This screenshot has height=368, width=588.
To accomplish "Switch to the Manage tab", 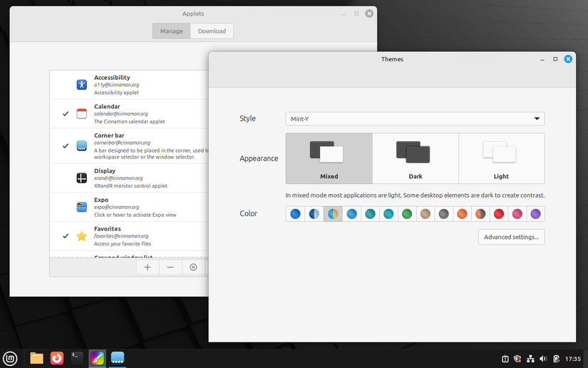I will pos(171,31).
